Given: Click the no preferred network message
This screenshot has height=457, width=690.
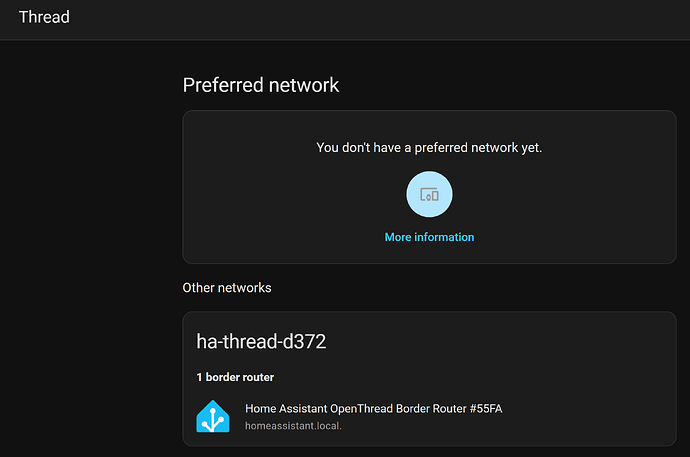Looking at the screenshot, I should pyautogui.click(x=429, y=147).
